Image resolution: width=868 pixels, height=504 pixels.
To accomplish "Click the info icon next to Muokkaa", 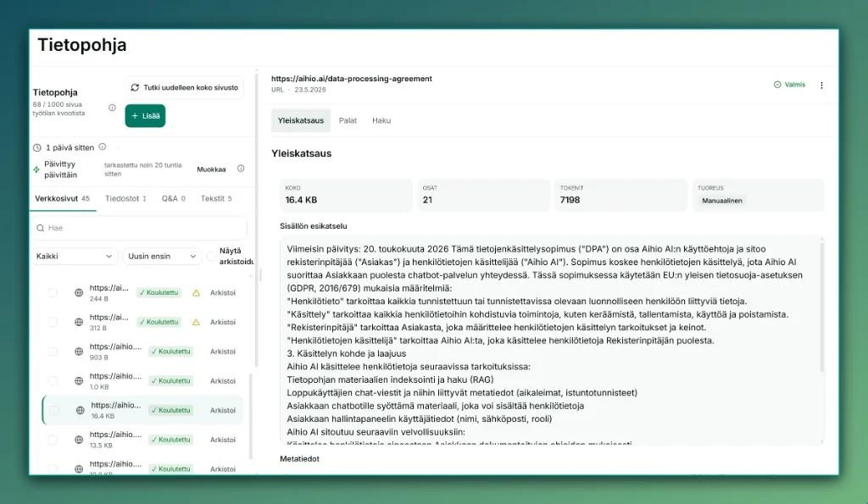I will pyautogui.click(x=241, y=169).
